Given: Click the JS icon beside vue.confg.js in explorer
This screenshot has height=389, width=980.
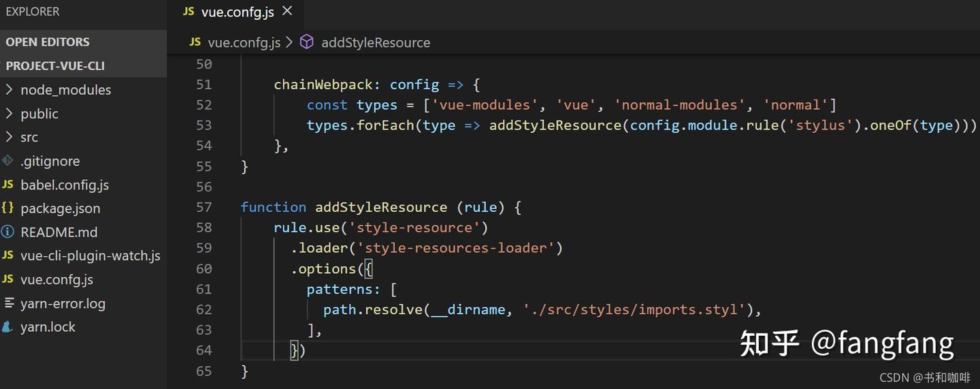Looking at the screenshot, I should (x=7, y=279).
